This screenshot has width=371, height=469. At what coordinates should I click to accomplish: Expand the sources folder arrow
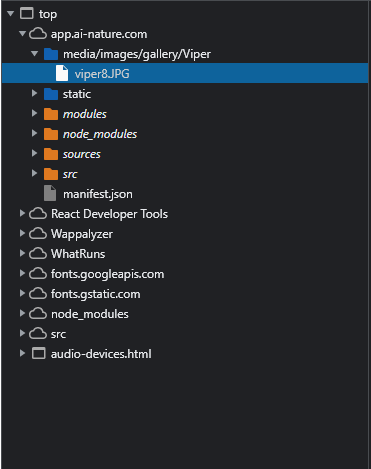coord(34,153)
